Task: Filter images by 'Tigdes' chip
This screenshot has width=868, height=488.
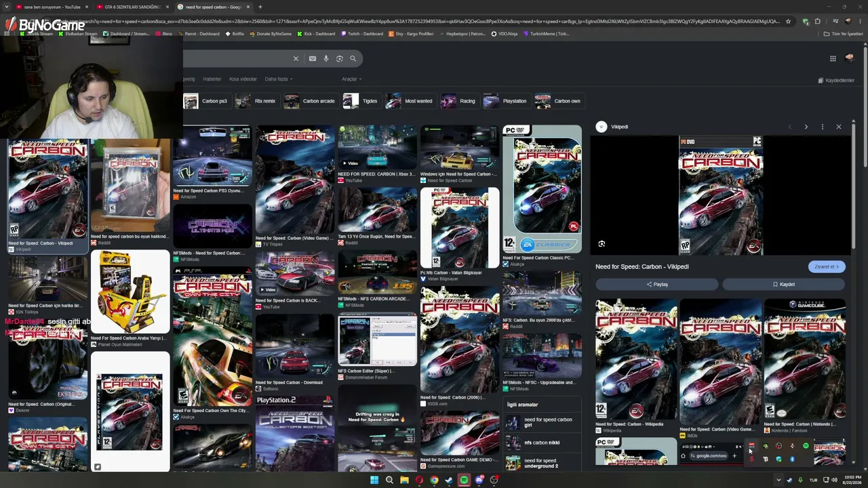Action: (361, 101)
